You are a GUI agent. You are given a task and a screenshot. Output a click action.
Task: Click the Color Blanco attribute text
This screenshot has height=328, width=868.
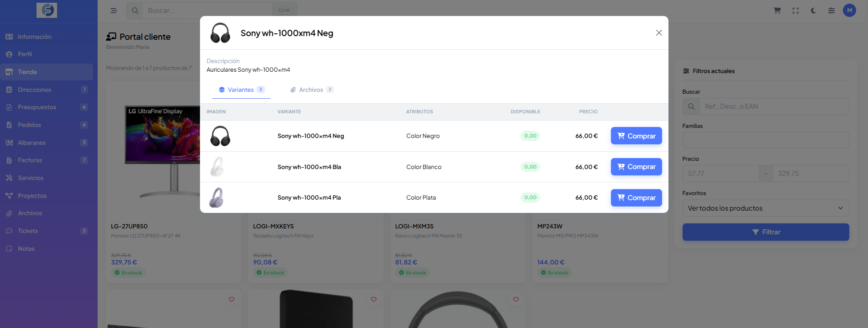(424, 167)
